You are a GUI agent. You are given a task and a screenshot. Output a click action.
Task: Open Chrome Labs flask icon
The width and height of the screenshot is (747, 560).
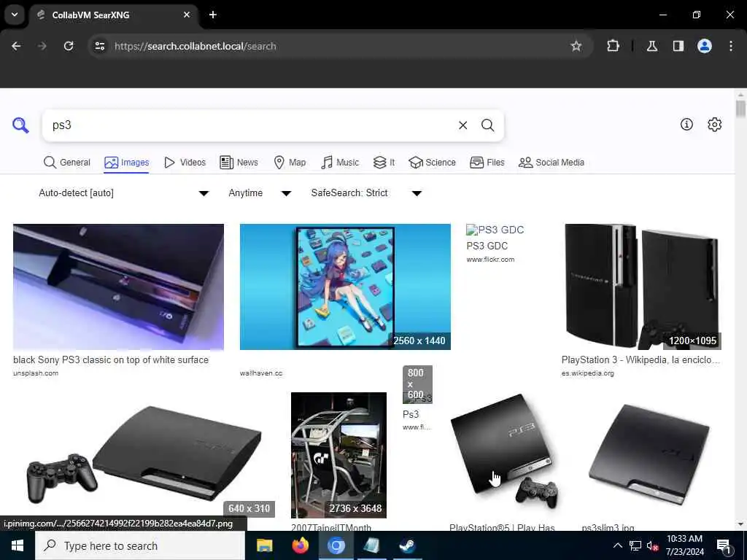652,46
